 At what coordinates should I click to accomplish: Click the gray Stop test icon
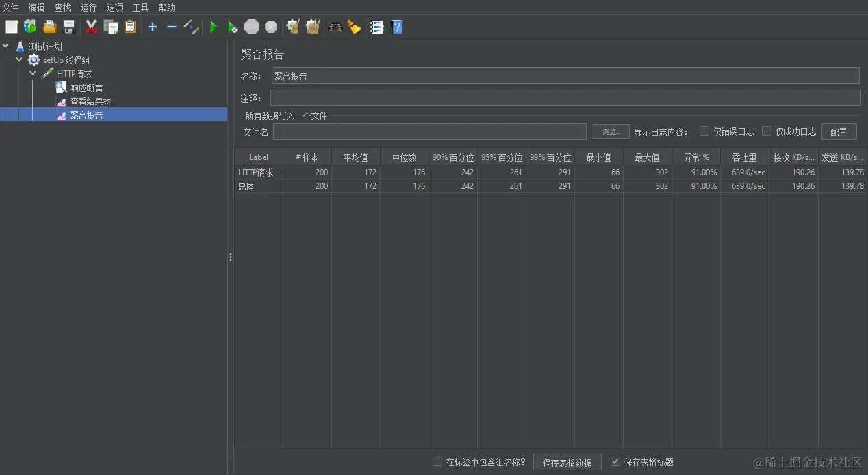click(x=252, y=27)
